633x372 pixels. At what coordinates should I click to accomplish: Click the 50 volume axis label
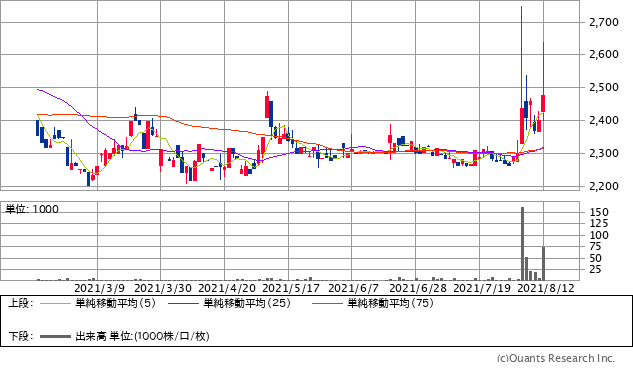click(596, 258)
